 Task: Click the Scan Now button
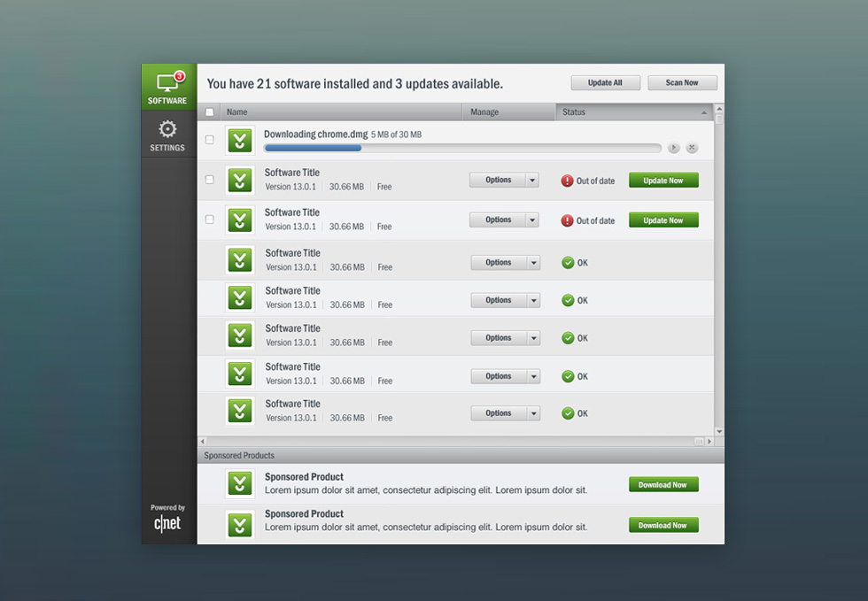682,82
